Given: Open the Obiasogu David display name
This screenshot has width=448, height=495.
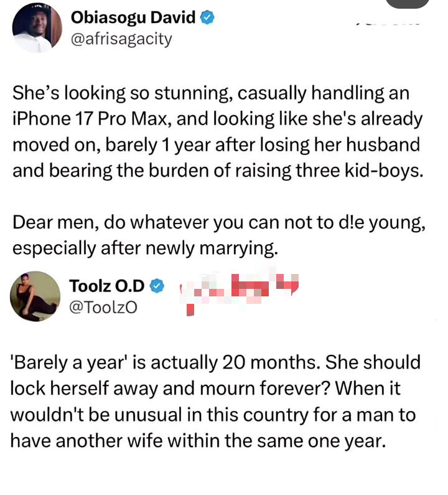Looking at the screenshot, I should pyautogui.click(x=133, y=18).
